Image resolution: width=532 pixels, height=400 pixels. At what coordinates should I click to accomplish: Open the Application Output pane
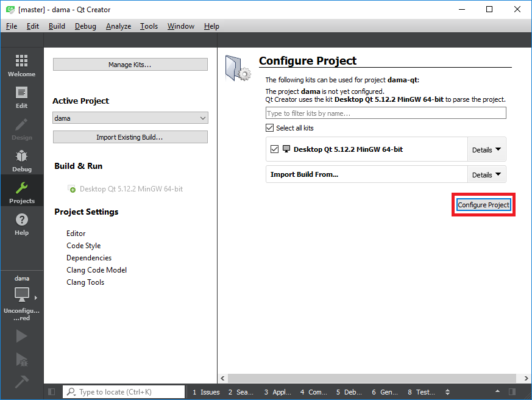(278, 392)
